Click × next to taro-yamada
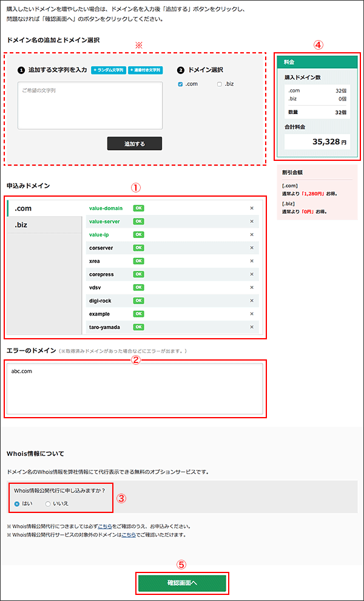364x601 pixels. [252, 327]
